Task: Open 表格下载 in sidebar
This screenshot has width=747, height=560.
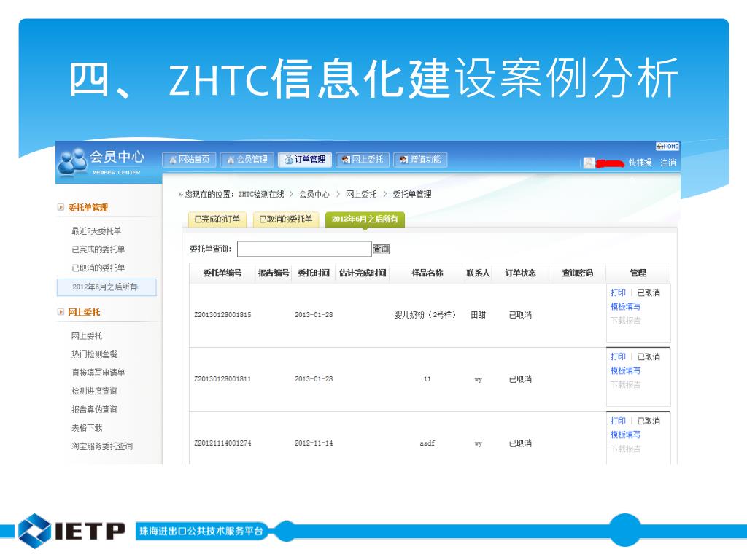Action: coord(87,427)
